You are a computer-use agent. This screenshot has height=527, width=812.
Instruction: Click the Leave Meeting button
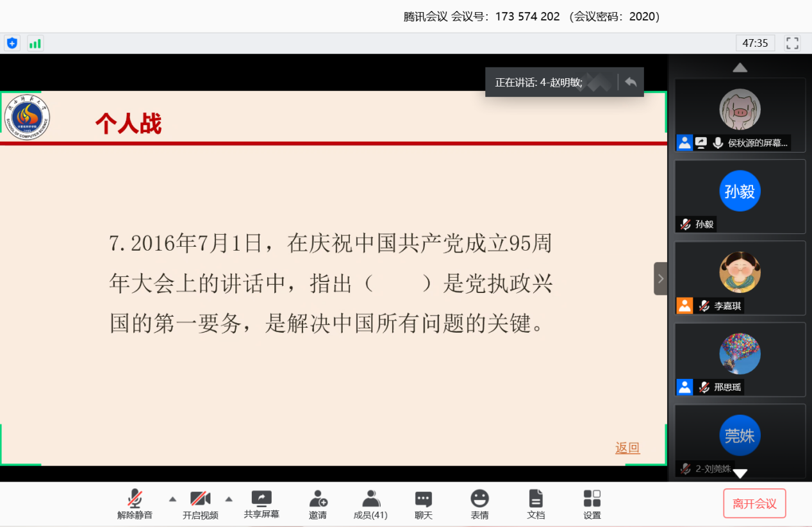click(754, 503)
